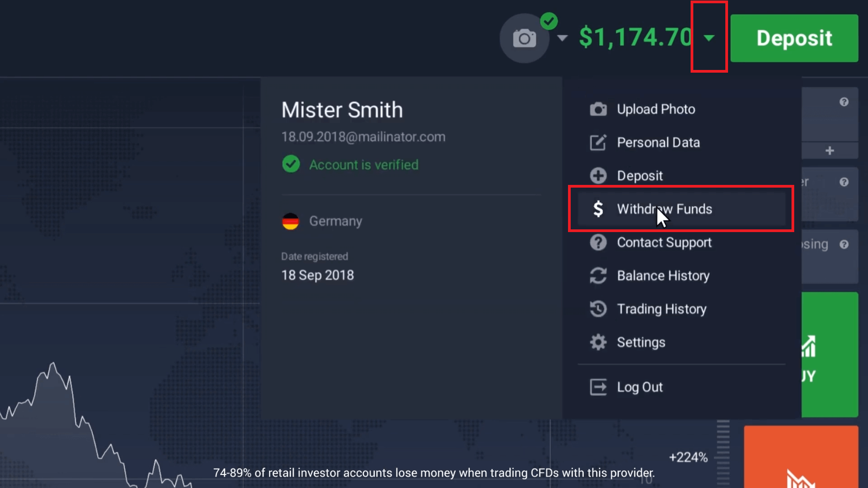Click the plus button in right panel
This screenshot has height=488, width=868.
(x=829, y=151)
